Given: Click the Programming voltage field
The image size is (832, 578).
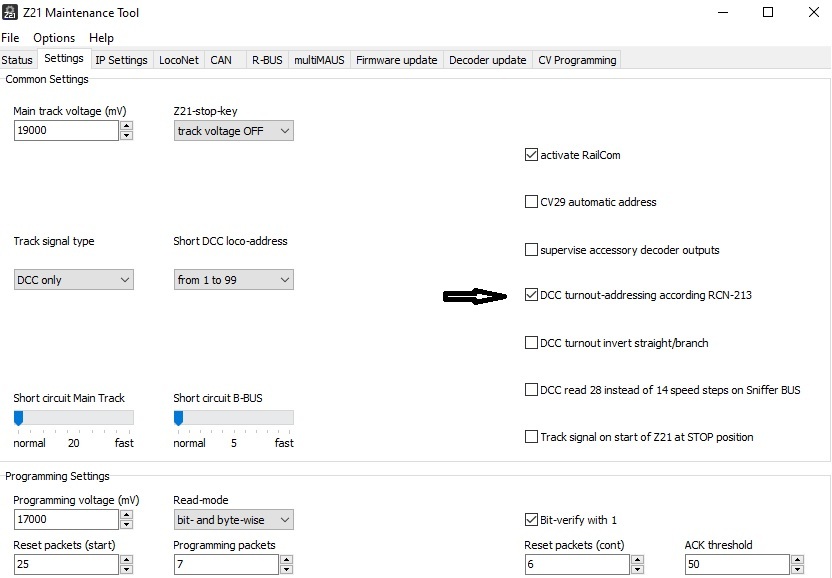Looking at the screenshot, I should 66,519.
